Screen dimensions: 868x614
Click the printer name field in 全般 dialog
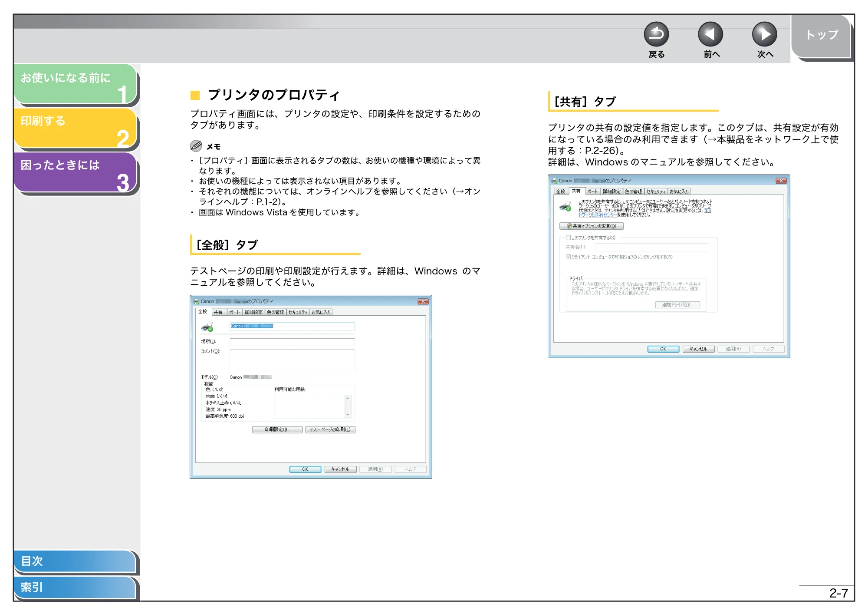click(292, 326)
